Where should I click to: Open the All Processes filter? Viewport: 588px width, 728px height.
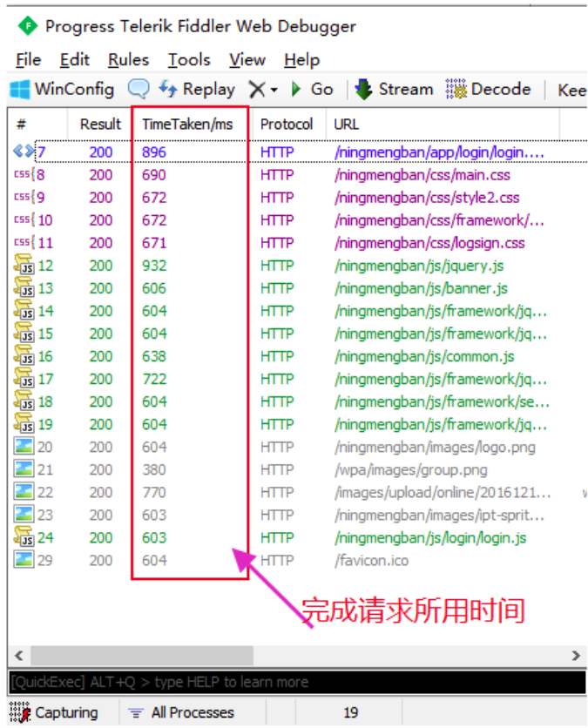181,712
